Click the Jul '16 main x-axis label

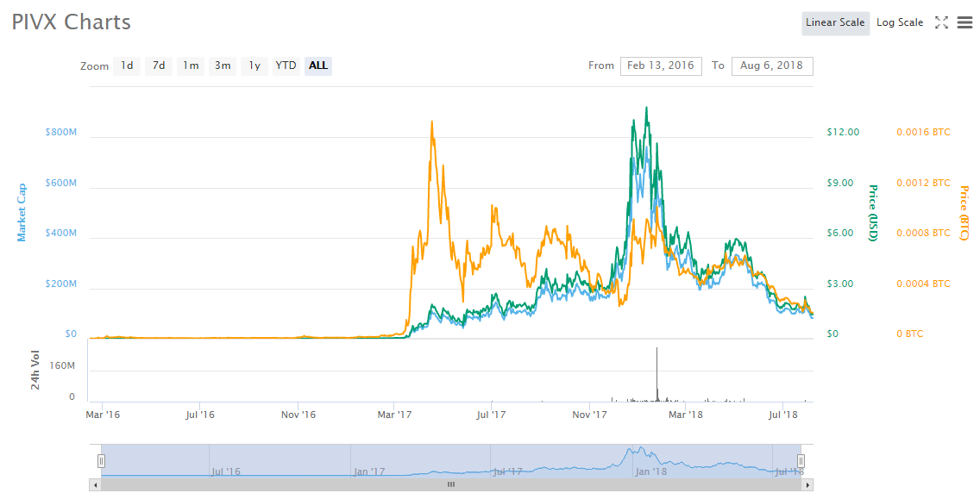[200, 415]
